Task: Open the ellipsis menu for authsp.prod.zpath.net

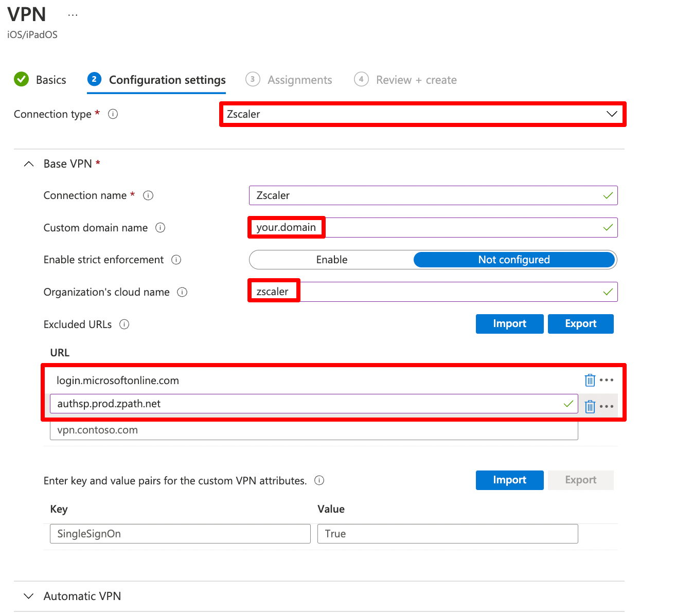Action: (607, 406)
